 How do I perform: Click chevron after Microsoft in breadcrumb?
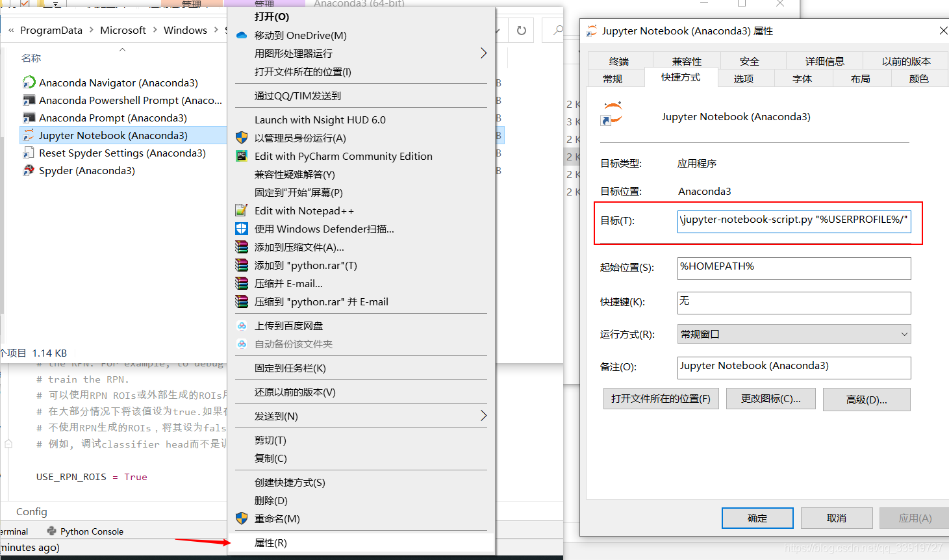click(x=155, y=30)
